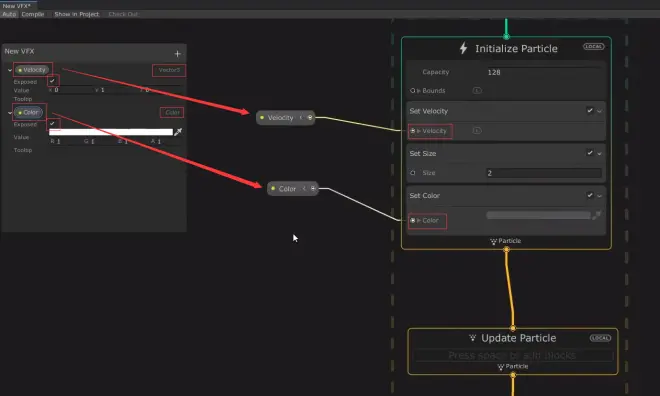
Task: Click the output port on Velocity node
Action: [310, 117]
